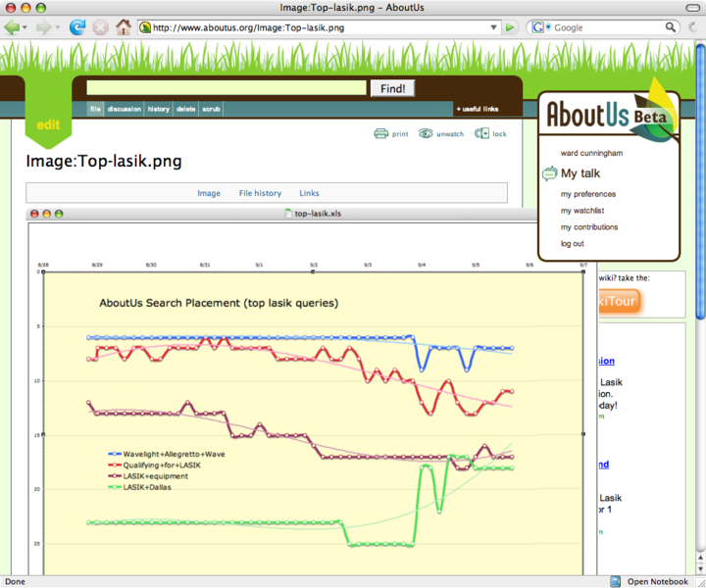Click the top-lasik.xls document icon
Image resolution: width=706 pixels, height=588 pixels.
click(x=288, y=214)
